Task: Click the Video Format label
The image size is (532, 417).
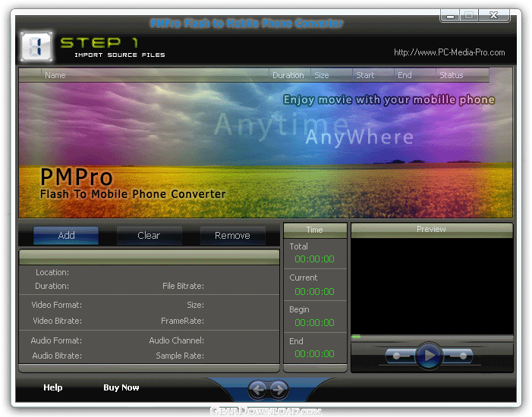Action: 57,305
